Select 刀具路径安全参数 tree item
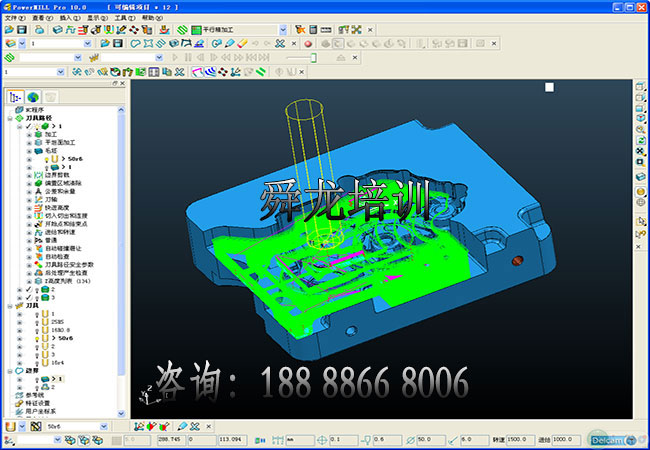This screenshot has height=450, width=650. pyautogui.click(x=69, y=265)
